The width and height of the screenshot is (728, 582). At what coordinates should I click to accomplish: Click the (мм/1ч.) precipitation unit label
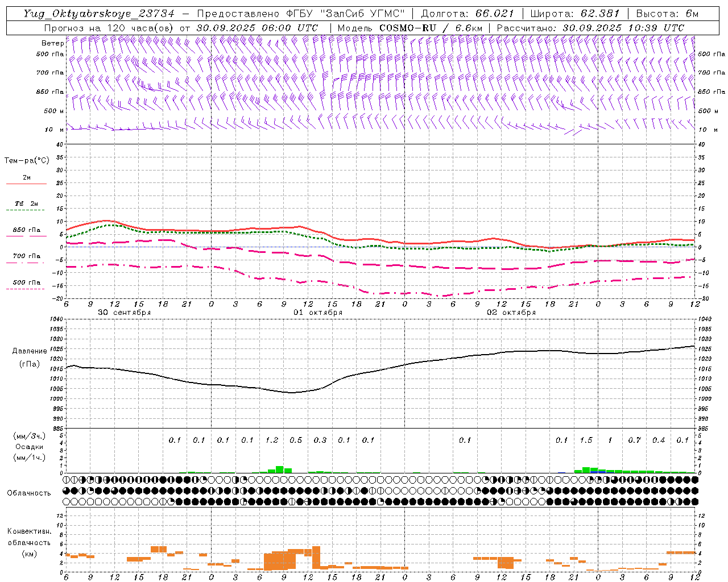tap(29, 458)
